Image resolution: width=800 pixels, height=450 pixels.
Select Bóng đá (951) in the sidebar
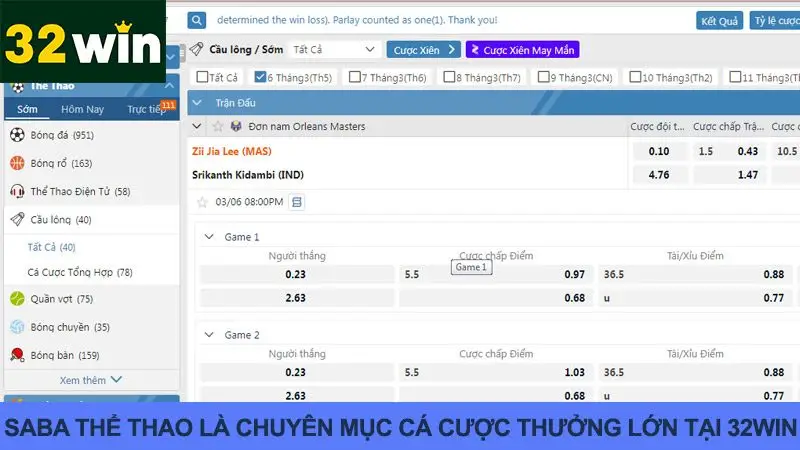tap(92, 135)
